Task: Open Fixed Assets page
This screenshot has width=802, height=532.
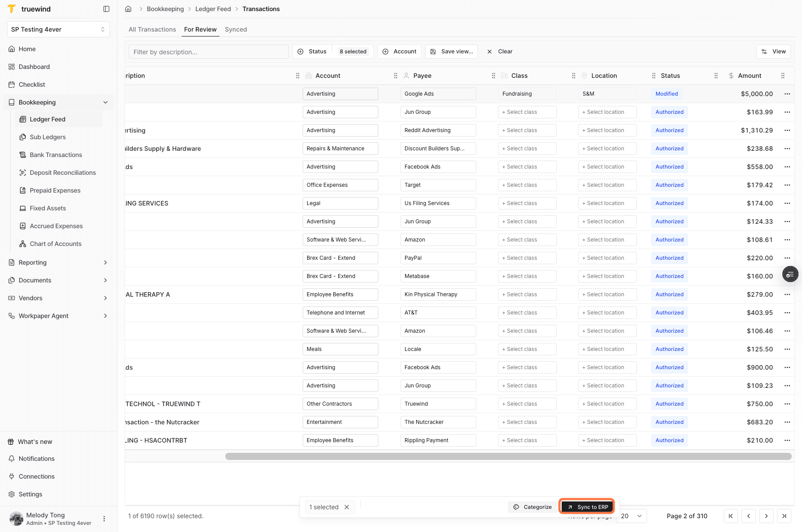Action: click(x=59, y=208)
